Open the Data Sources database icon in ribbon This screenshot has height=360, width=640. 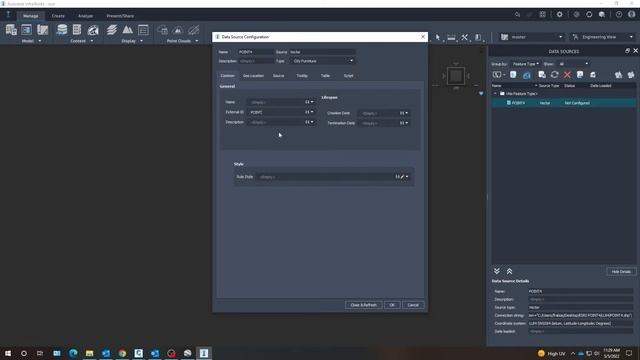62,30
